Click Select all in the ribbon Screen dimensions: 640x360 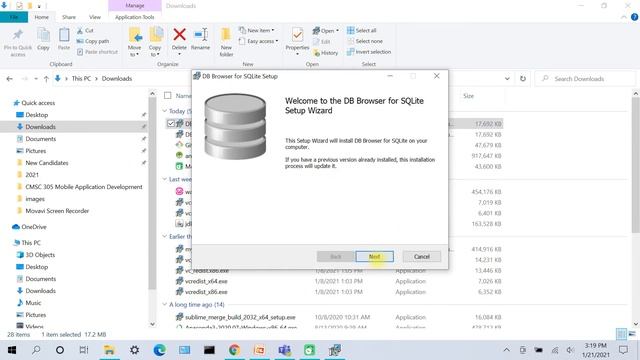click(362, 30)
